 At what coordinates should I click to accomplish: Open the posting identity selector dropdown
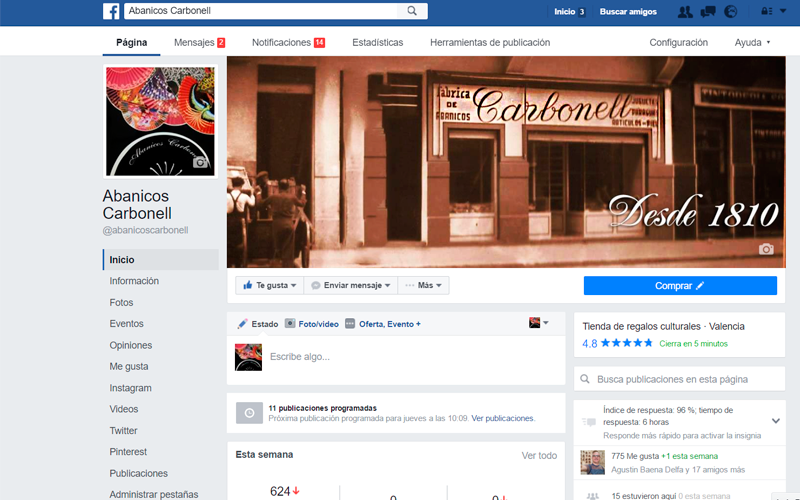point(539,322)
